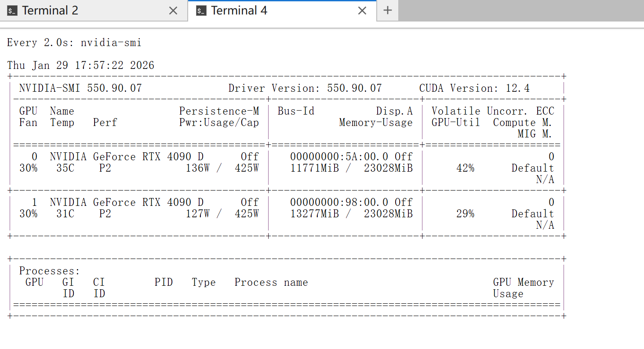Close the Terminal 4 tab
The width and height of the screenshot is (644, 349).
point(362,11)
